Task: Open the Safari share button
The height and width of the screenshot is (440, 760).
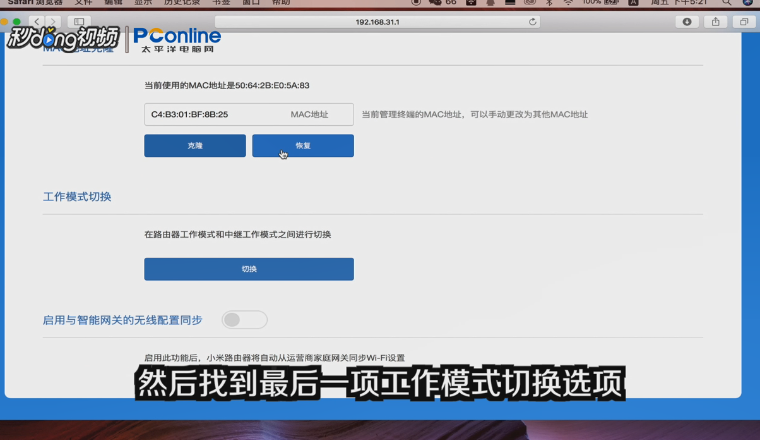Action: point(715,22)
